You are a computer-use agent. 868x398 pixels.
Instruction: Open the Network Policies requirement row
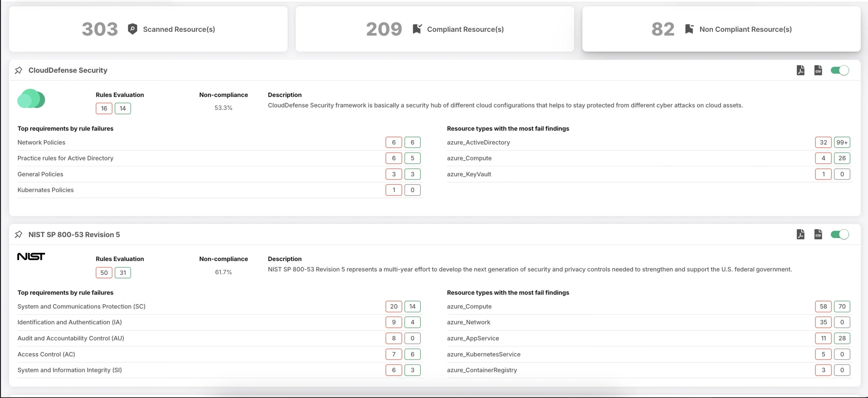[41, 142]
